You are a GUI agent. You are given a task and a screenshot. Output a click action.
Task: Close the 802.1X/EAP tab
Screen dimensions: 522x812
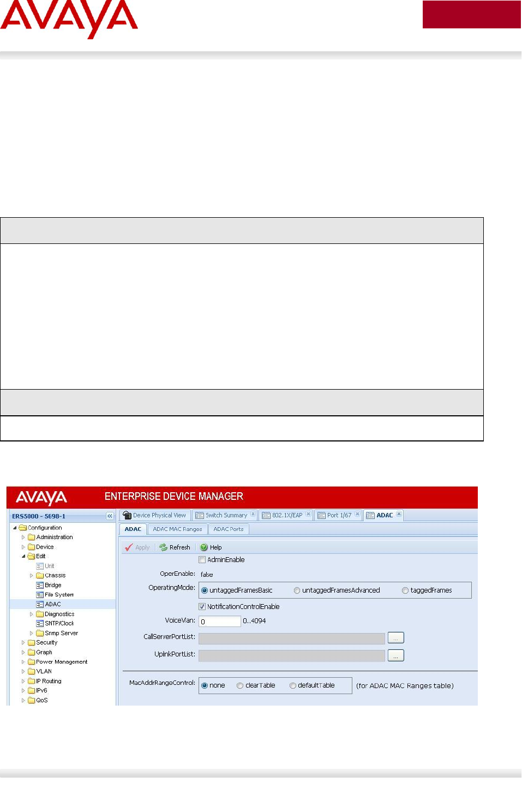(x=308, y=514)
